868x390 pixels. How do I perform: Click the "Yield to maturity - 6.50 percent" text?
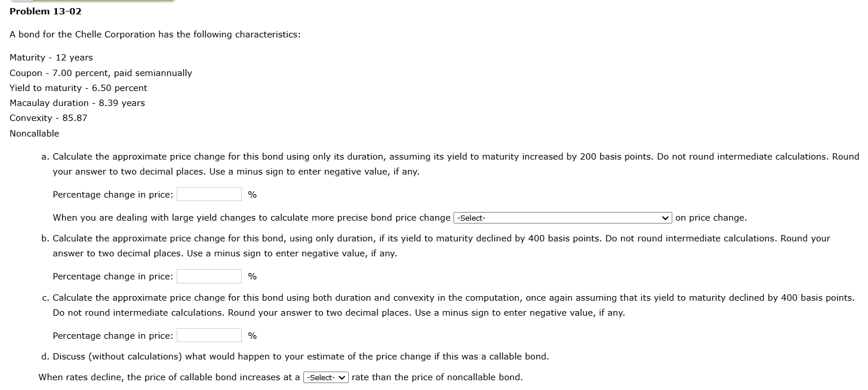click(x=78, y=88)
